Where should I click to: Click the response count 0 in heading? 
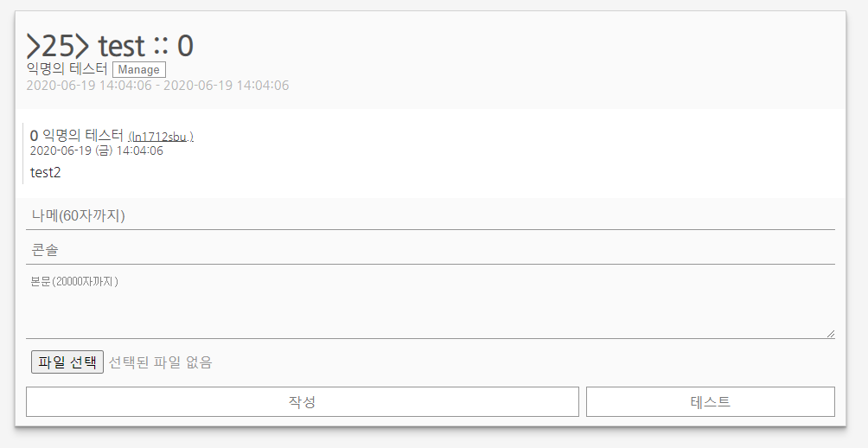click(186, 44)
